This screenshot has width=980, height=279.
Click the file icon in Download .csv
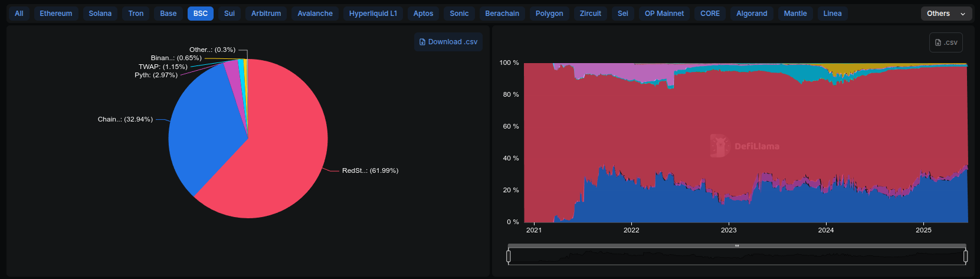(x=422, y=42)
